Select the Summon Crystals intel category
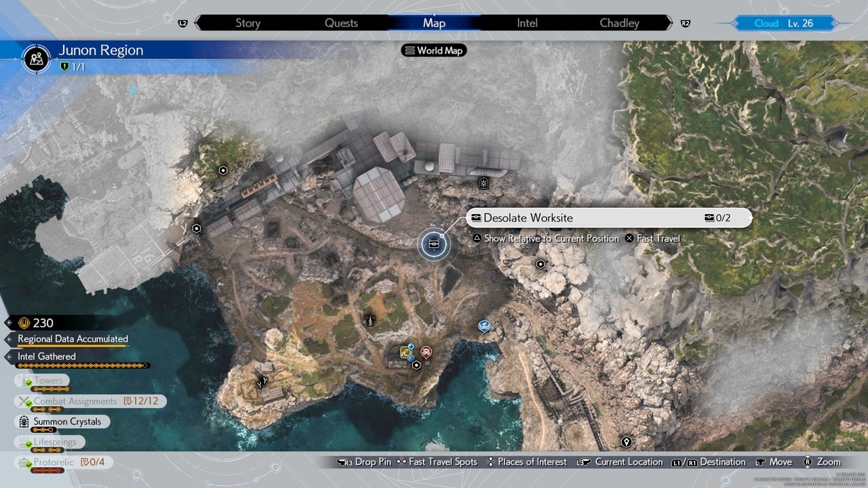868x488 pixels. pyautogui.click(x=62, y=422)
